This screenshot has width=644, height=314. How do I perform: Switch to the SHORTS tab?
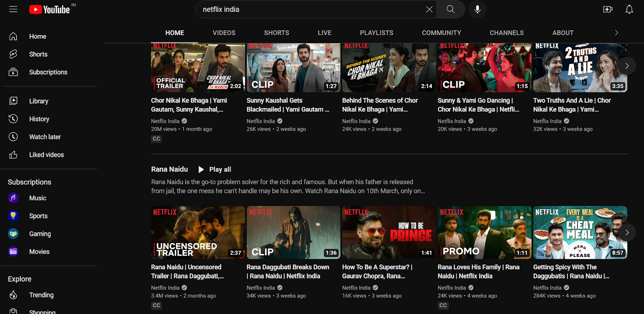click(x=277, y=33)
